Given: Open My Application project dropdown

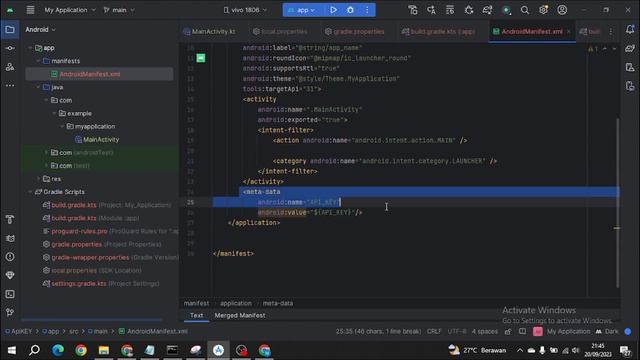Looking at the screenshot, I should pos(70,10).
